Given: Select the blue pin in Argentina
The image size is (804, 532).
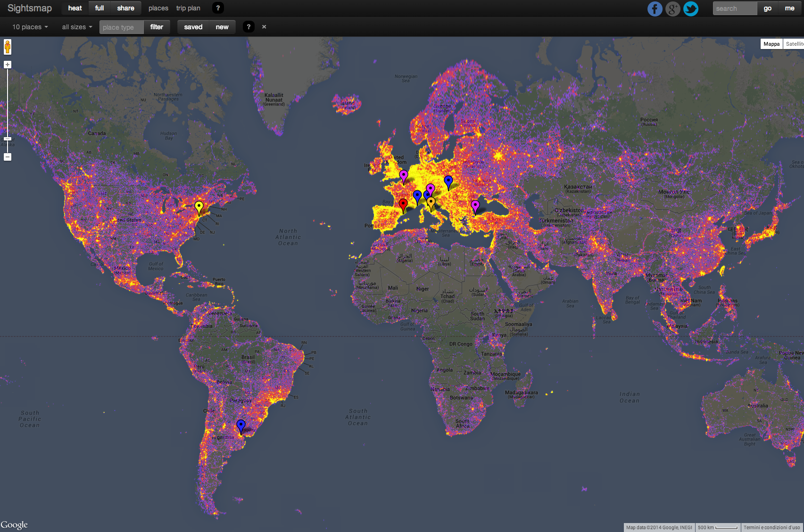Looking at the screenshot, I should [x=241, y=426].
